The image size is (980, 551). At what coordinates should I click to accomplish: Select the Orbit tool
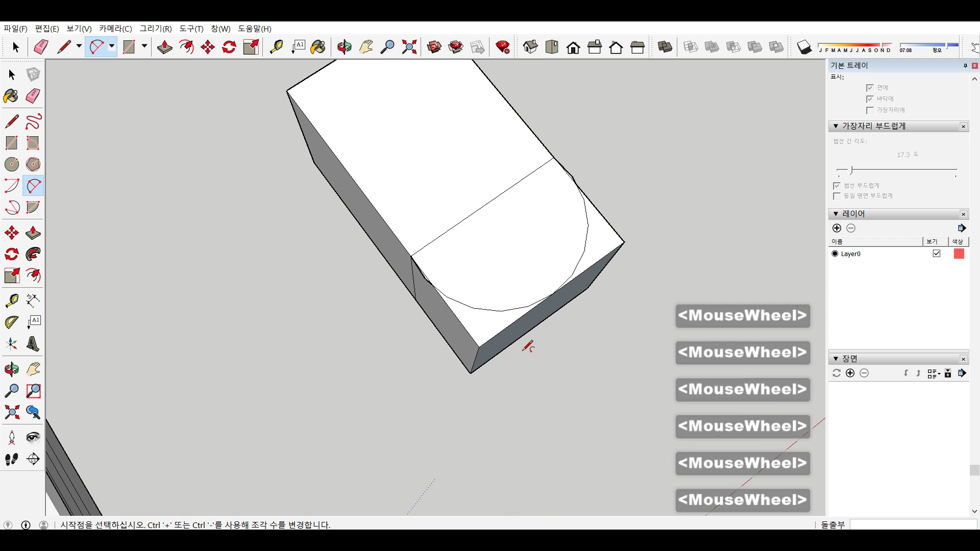(11, 369)
